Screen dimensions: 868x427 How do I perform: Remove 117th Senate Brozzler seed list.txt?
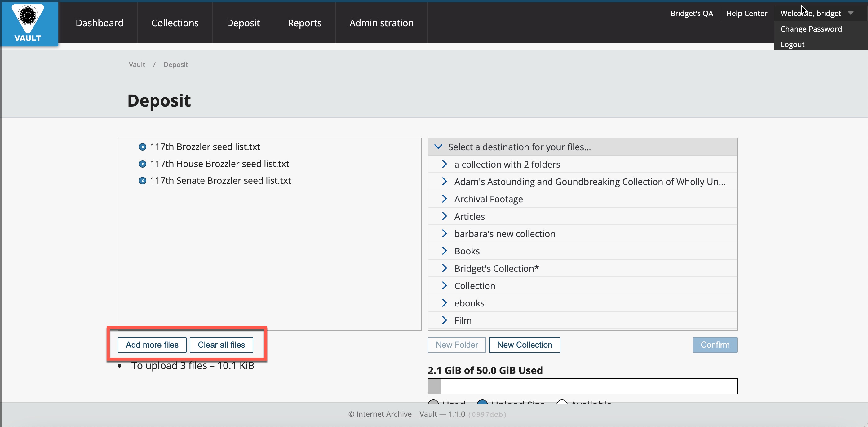click(143, 181)
